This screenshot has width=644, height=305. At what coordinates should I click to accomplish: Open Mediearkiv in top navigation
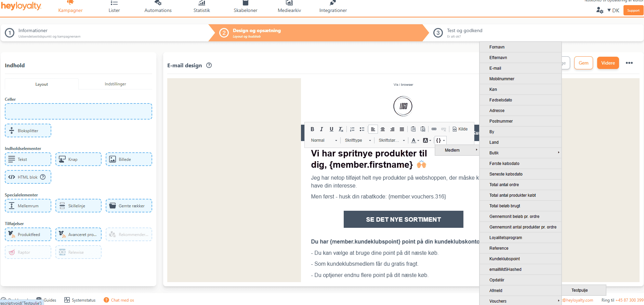(x=289, y=7)
